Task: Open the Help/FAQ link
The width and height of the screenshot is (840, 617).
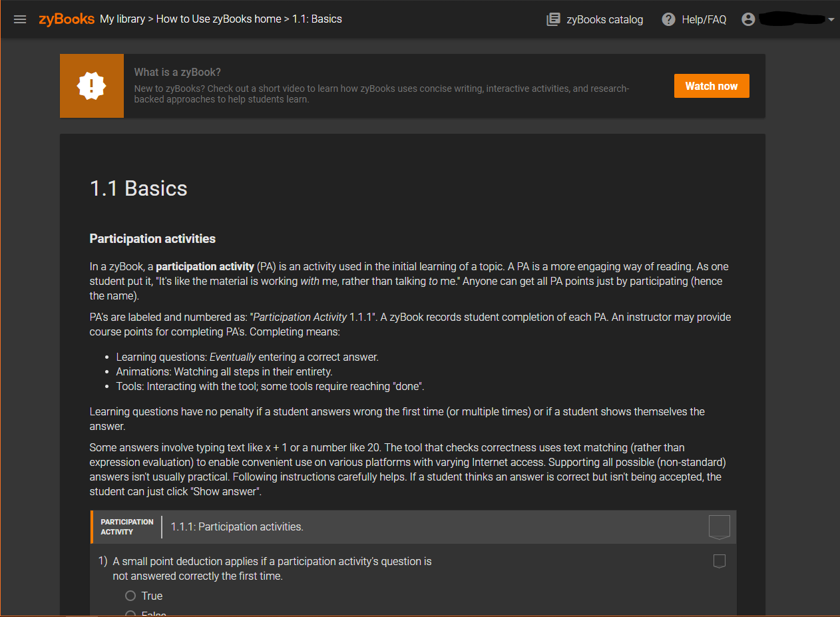Action: [x=704, y=19]
